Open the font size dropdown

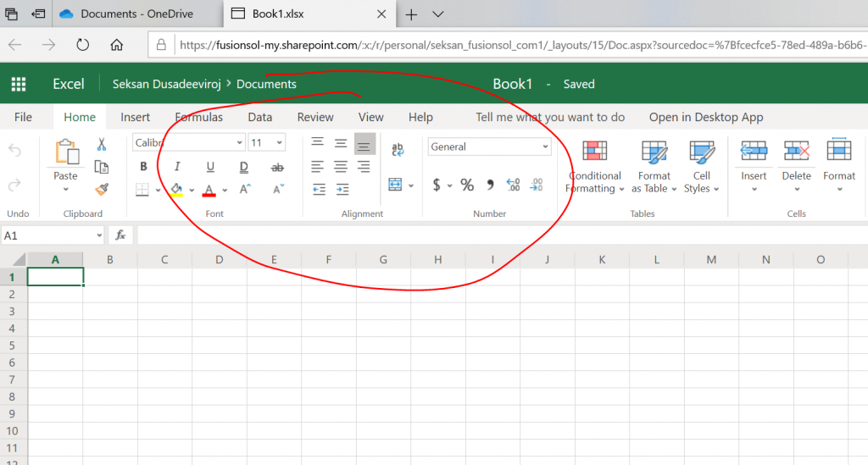[x=267, y=143]
